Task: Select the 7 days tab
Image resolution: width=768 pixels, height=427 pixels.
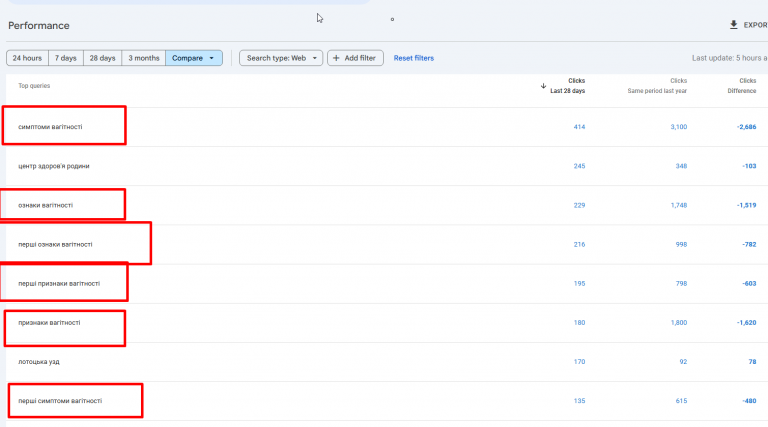Action: [x=66, y=58]
